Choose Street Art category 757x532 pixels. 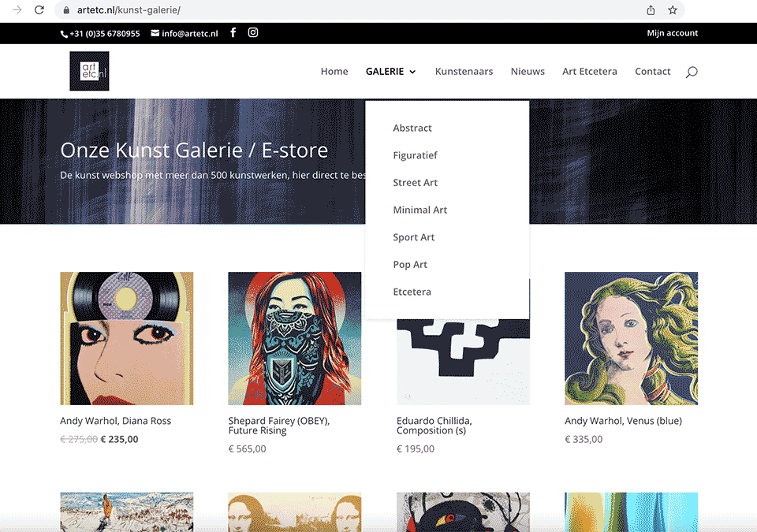(x=416, y=183)
